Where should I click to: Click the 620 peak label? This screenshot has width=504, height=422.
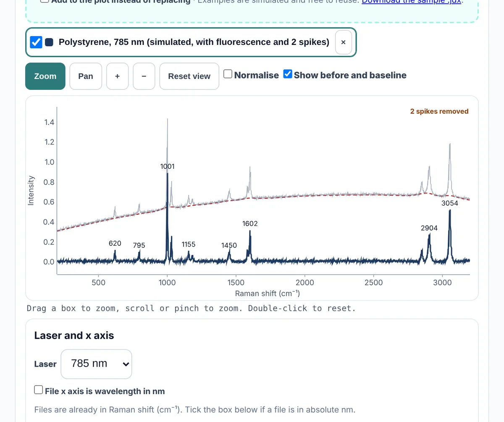pyautogui.click(x=115, y=243)
